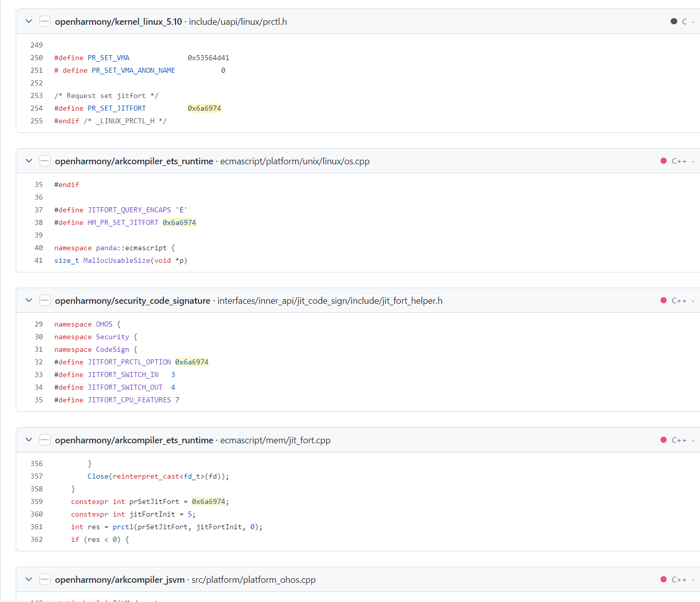Open file jit_fort_helper.h path link

(330, 301)
